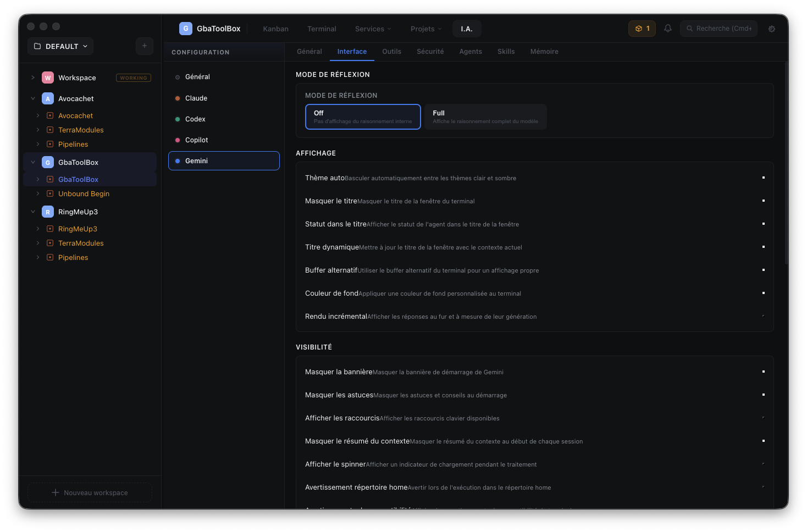Select Copilot configuration
807x532 pixels.
click(x=224, y=140)
